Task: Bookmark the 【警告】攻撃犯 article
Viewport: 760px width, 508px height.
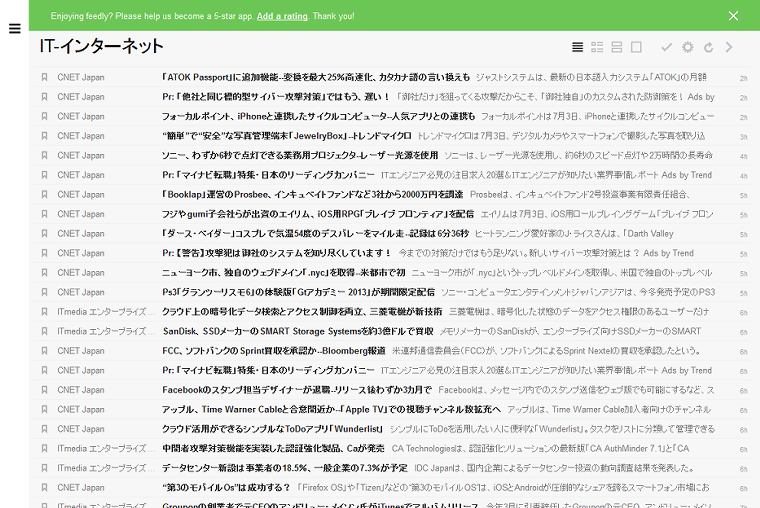Action: pyautogui.click(x=44, y=253)
